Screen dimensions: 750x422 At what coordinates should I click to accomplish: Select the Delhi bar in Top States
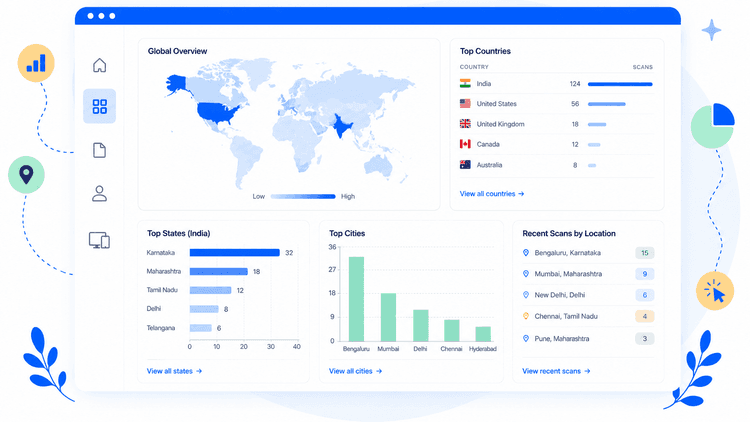(x=204, y=309)
